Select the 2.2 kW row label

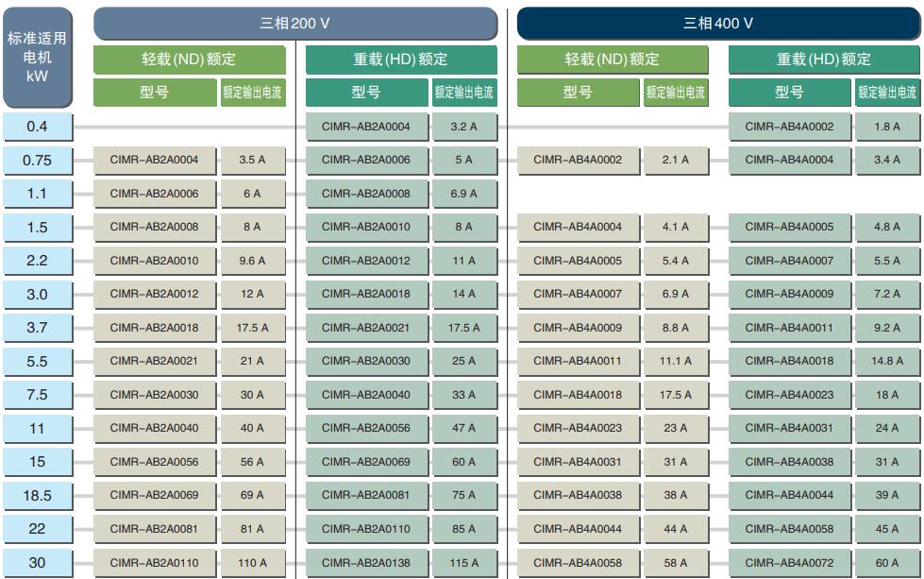(x=37, y=261)
